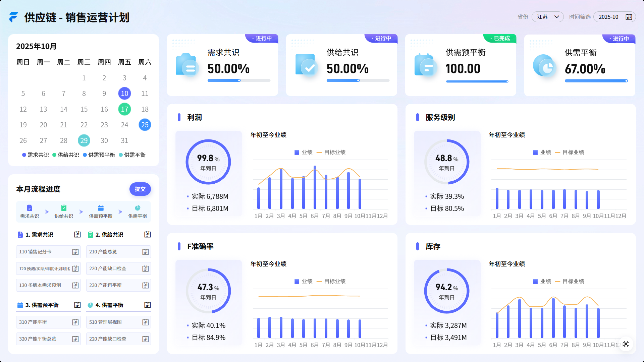
Task: Click the blue F logo icon
Action: pyautogui.click(x=13, y=17)
